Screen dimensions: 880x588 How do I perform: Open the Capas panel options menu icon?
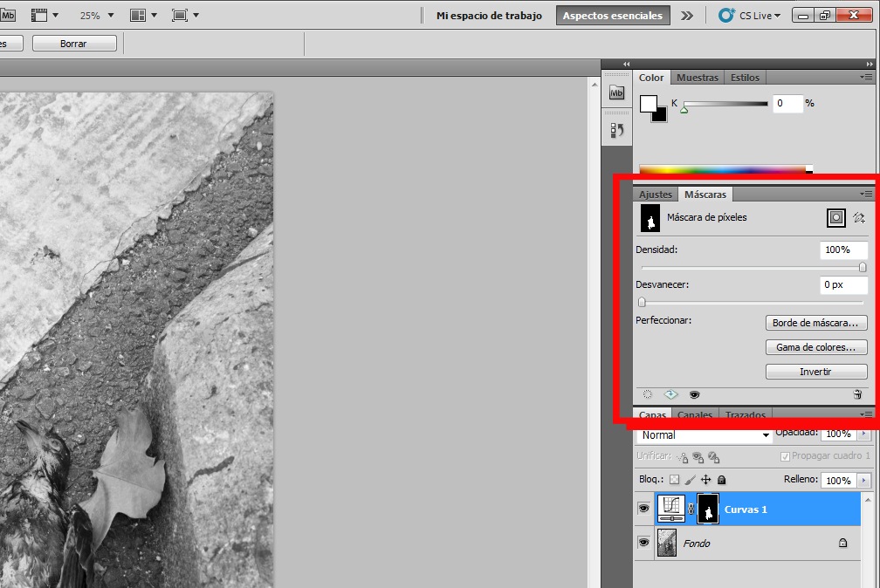867,414
